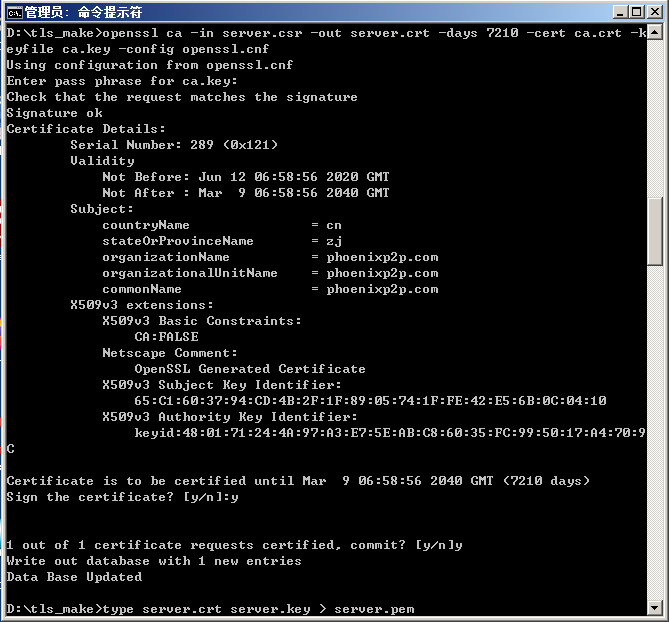The height and width of the screenshot is (622, 669).
Task: Click the 'CA:FALSE' text
Action: (166, 337)
